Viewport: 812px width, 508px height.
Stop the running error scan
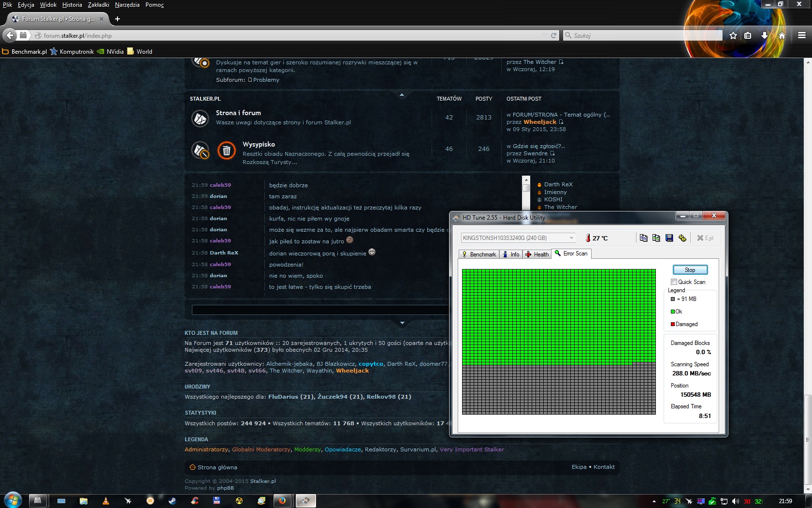point(690,270)
